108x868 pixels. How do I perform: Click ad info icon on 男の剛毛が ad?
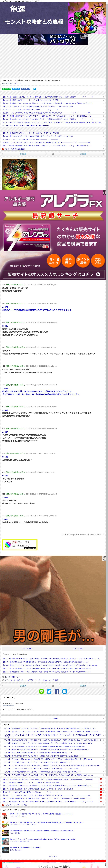104,558
